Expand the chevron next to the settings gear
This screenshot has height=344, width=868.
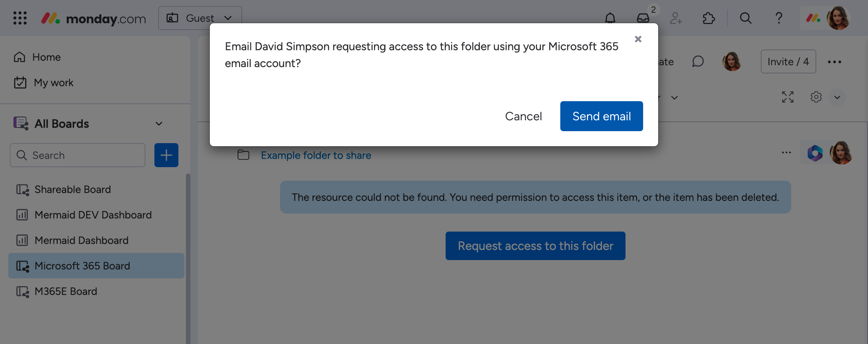tap(838, 97)
